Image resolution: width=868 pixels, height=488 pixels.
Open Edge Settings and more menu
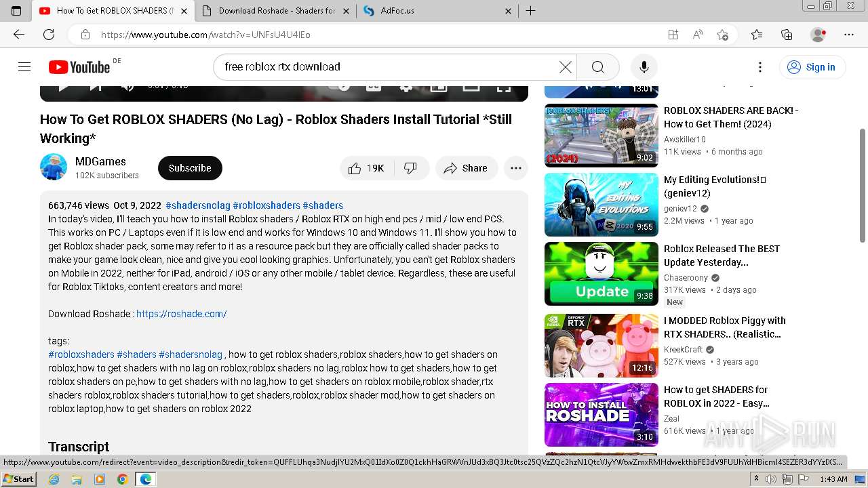[x=849, y=35]
